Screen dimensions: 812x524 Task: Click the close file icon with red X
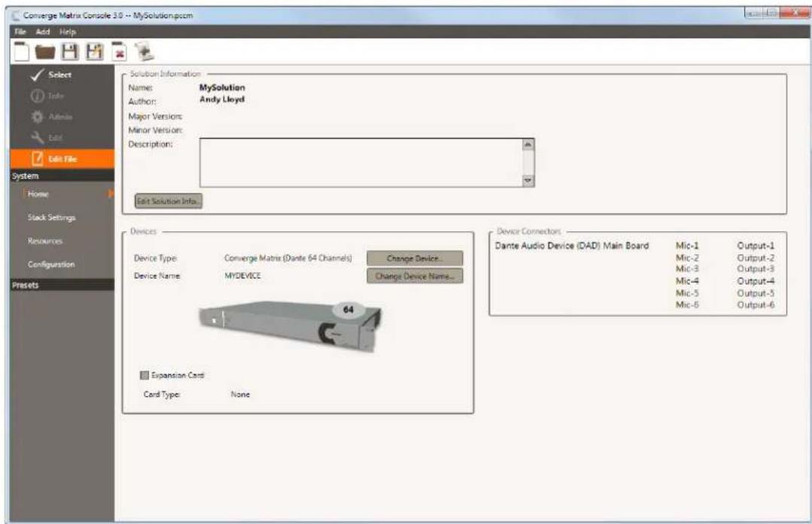119,52
